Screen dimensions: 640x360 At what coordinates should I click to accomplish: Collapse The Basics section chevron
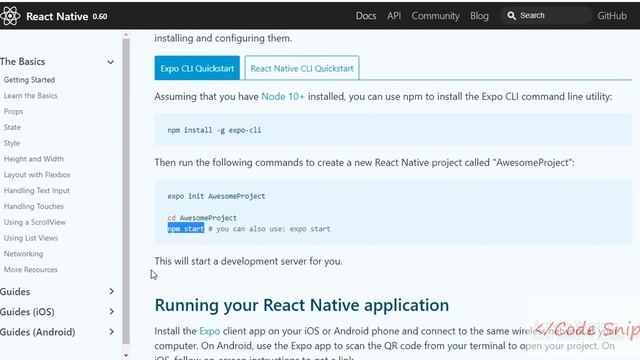(x=111, y=62)
